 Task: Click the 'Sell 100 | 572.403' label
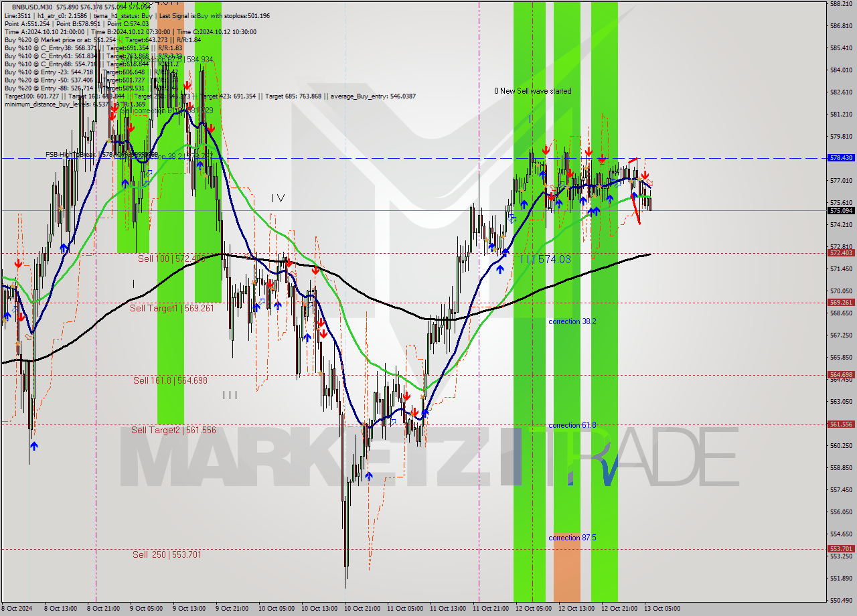pyautogui.click(x=171, y=258)
